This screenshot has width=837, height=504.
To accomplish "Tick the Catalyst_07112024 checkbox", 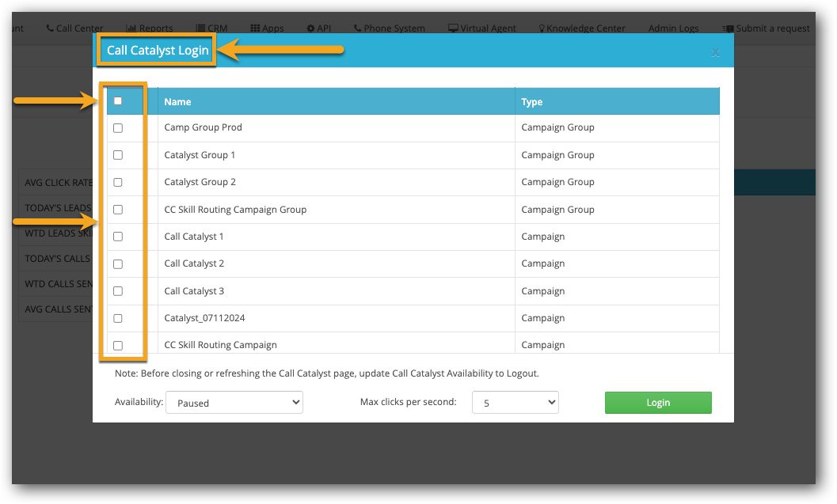I will (x=118, y=318).
